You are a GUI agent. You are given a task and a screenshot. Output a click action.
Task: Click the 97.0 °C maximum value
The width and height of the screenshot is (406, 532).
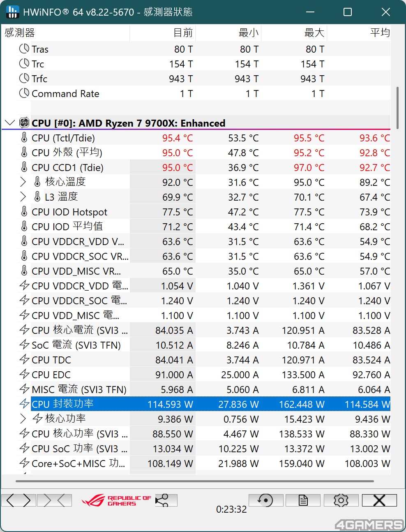coord(309,168)
